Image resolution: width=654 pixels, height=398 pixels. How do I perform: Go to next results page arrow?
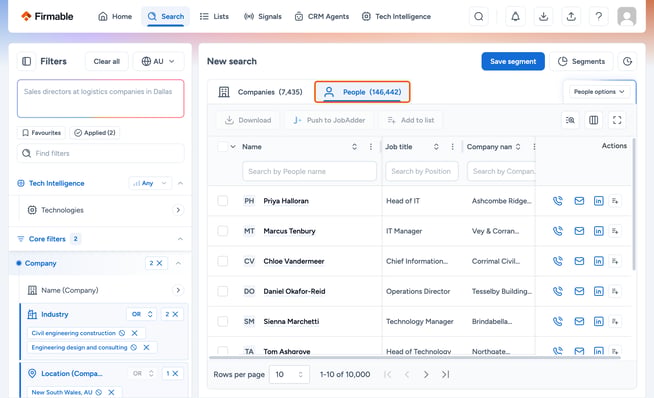click(426, 374)
